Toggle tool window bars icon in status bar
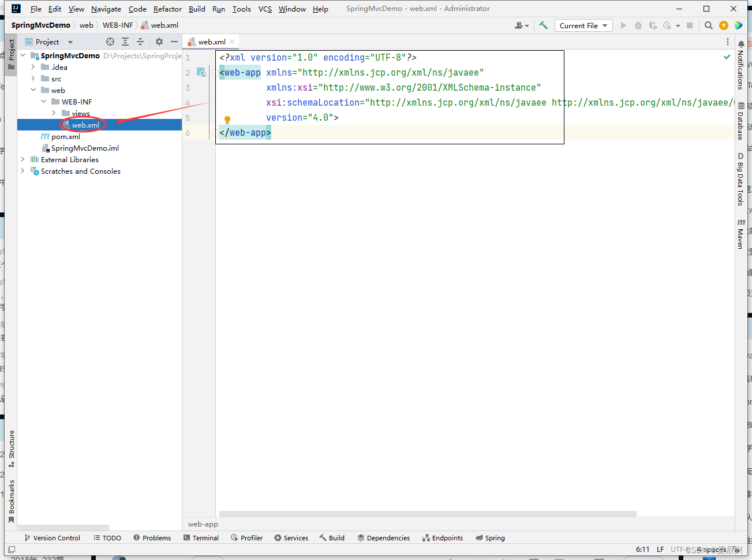This screenshot has width=752, height=560. point(12,550)
